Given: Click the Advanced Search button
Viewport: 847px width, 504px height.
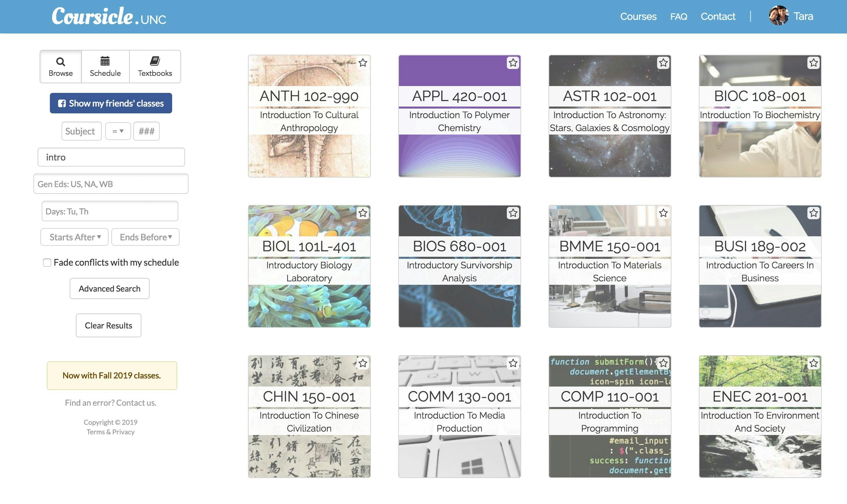Looking at the screenshot, I should (x=109, y=289).
